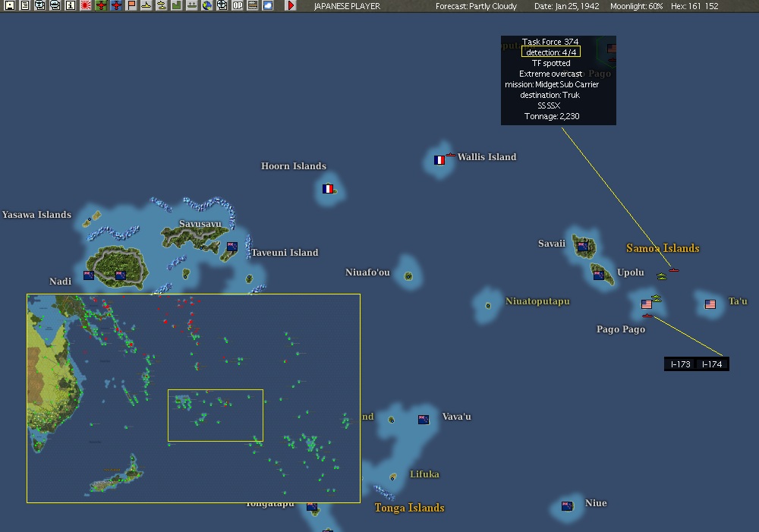This screenshot has width=759, height=532.
Task: Click the French flag at Hoorn Islands
Action: click(x=328, y=189)
